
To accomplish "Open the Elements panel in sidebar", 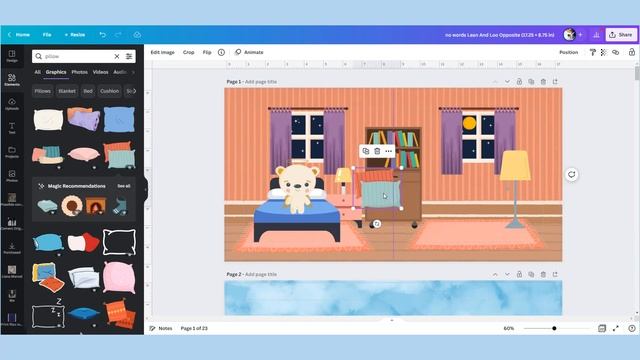I will coord(12,80).
